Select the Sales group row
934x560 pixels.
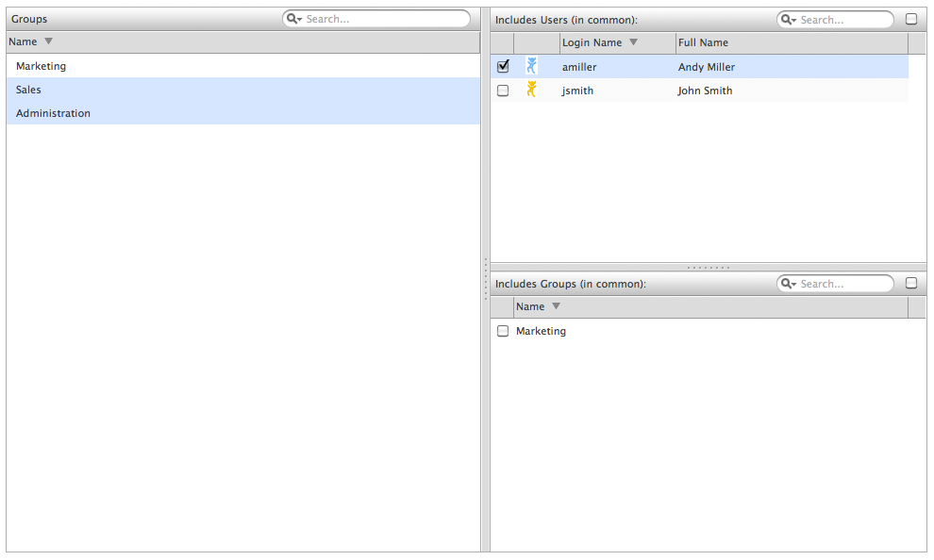tap(28, 90)
